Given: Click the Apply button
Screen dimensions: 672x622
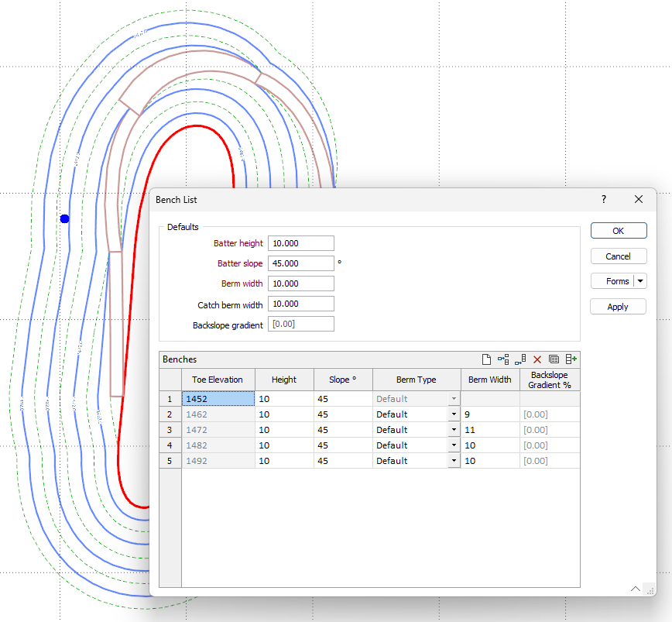Looking at the screenshot, I should click(x=618, y=307).
